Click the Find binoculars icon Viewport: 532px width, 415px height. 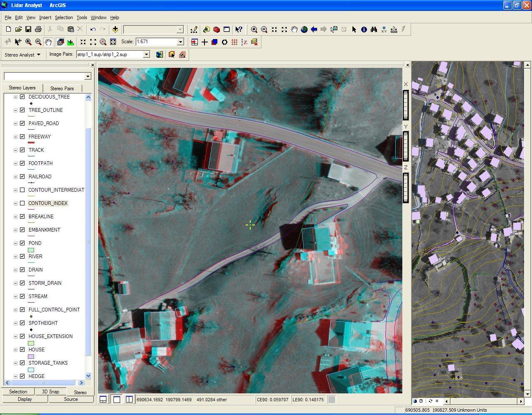click(374, 30)
